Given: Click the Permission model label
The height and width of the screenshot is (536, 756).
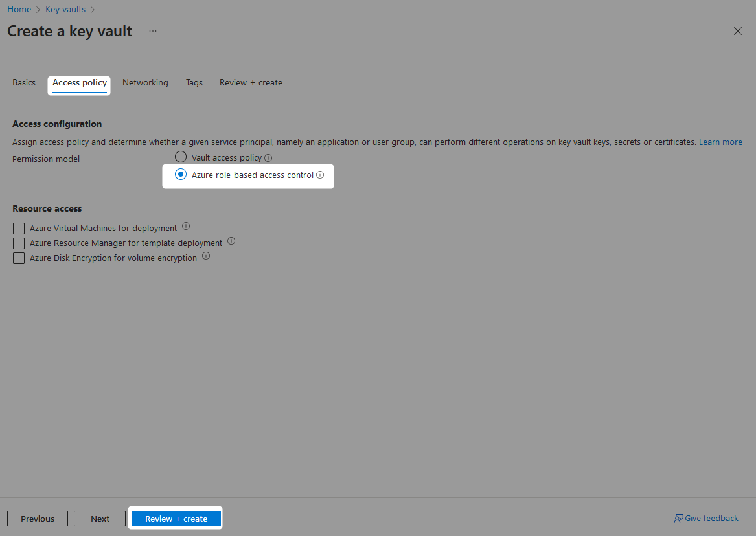Looking at the screenshot, I should pos(46,159).
